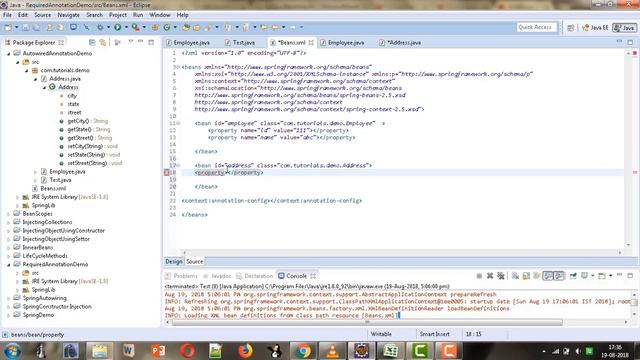Maximize the Package Explorer view
The width and height of the screenshot is (640, 360).
click(x=151, y=42)
